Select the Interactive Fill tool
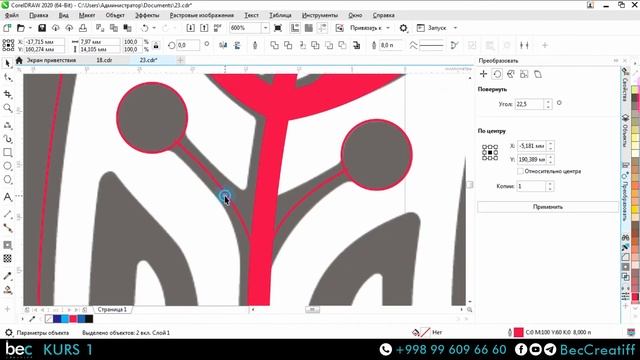 point(7,290)
